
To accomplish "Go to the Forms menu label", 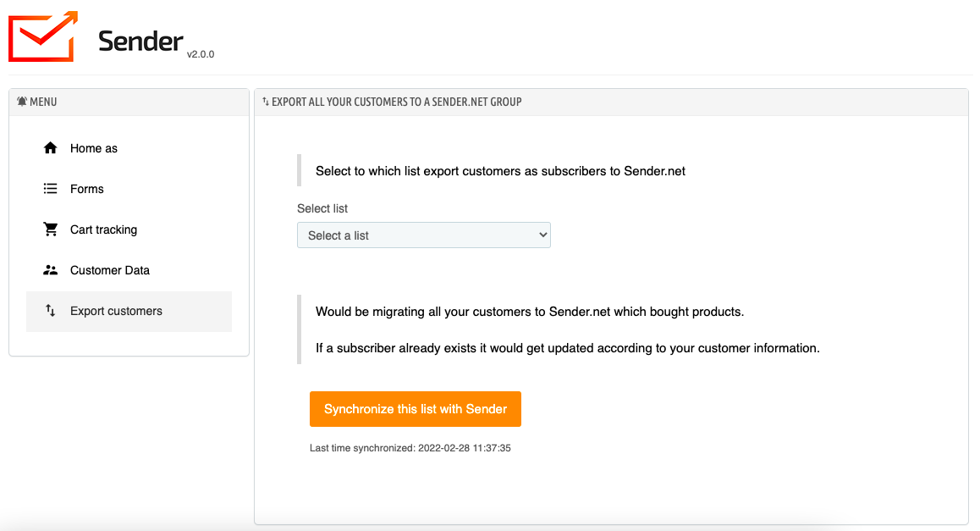I will pyautogui.click(x=87, y=189).
